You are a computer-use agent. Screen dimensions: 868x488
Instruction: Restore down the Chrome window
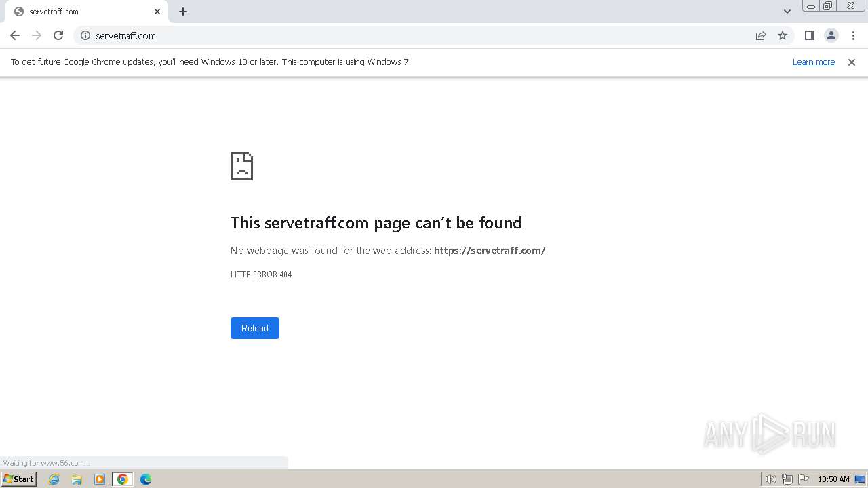click(828, 6)
